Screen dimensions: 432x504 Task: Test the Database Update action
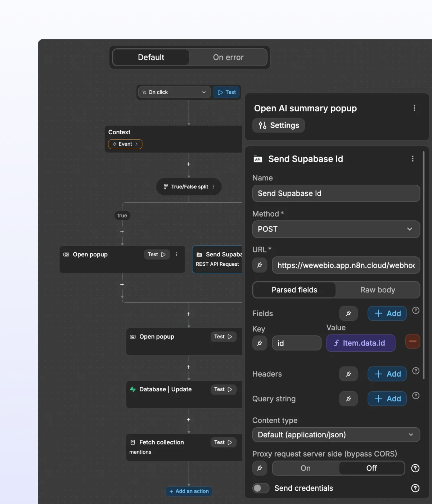[x=223, y=389]
